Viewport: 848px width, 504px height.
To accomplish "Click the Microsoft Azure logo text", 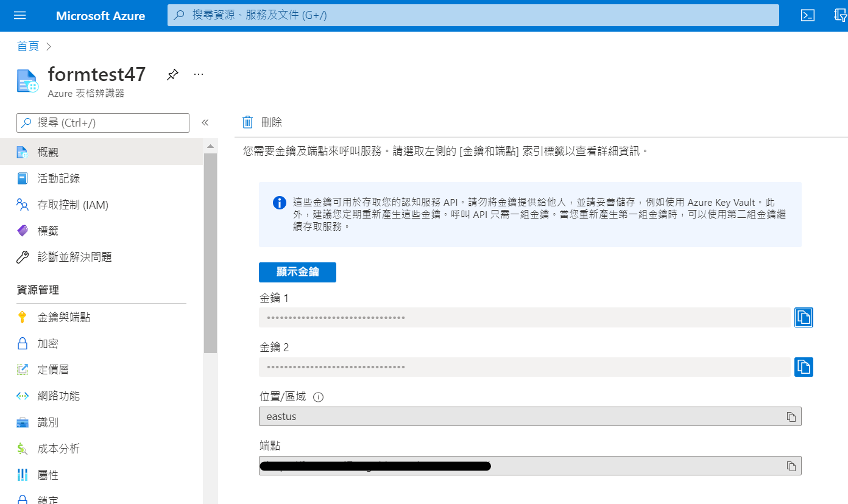I will [x=101, y=16].
